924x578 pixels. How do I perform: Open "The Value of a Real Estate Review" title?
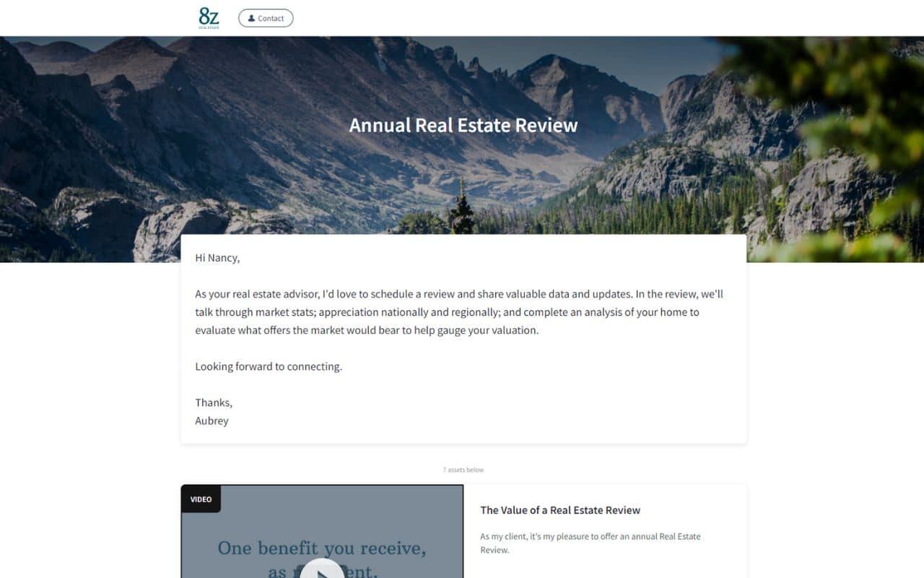pyautogui.click(x=560, y=510)
